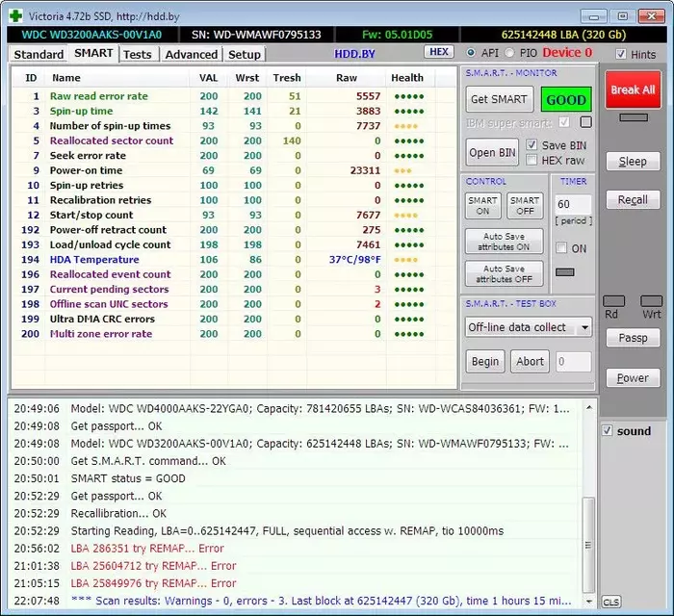Open the Setup tab
Image resolution: width=674 pixels, height=616 pixels.
[x=245, y=55]
